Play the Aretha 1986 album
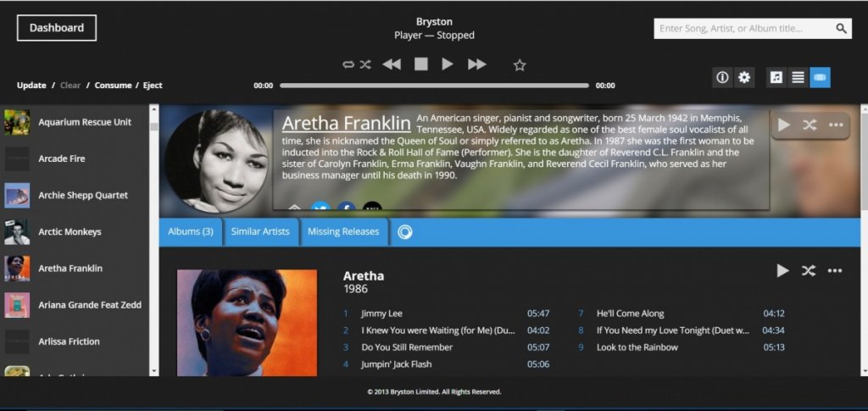Screen dimensions: 868x411 pos(782,270)
